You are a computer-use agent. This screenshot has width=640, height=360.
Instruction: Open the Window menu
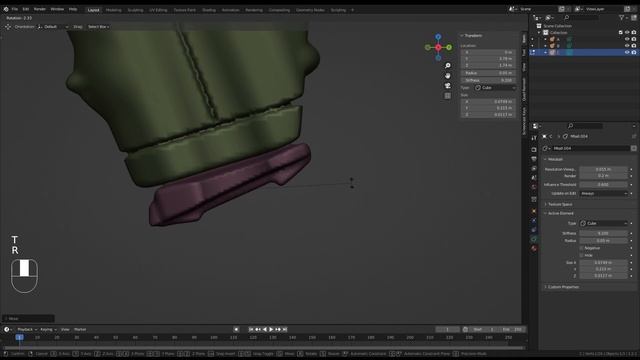point(57,9)
